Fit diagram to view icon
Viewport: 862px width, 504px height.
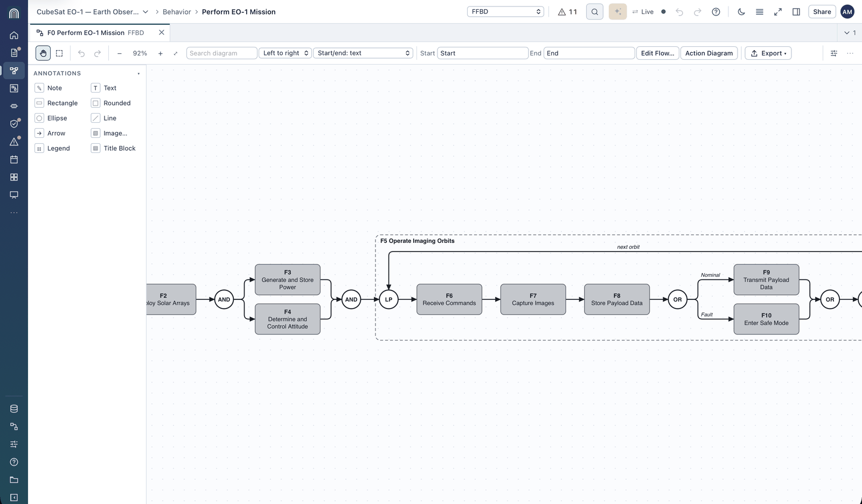pos(176,53)
